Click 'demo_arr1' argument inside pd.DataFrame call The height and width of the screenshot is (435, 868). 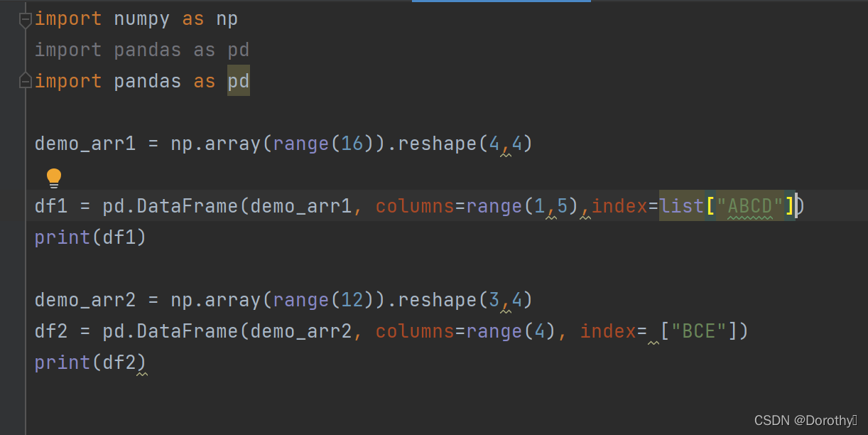point(301,206)
